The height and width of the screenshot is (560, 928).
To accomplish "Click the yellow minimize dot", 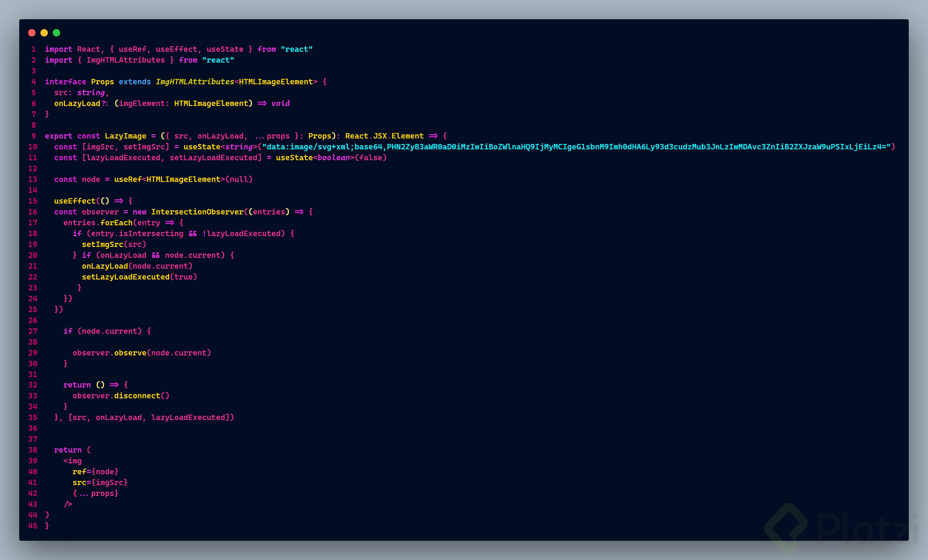I will click(x=44, y=33).
